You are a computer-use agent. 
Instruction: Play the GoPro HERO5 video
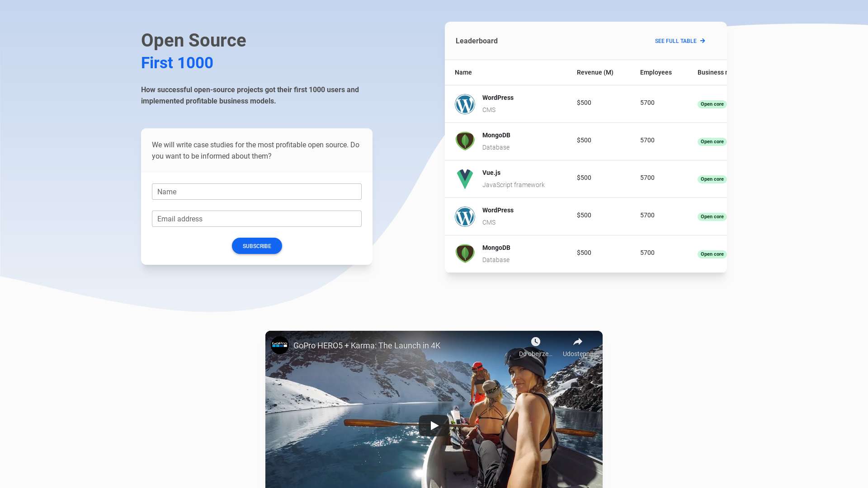[x=434, y=425]
